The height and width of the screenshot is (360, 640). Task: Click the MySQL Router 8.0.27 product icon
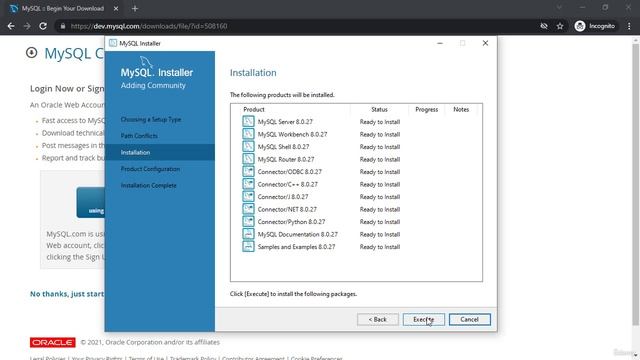tap(248, 159)
